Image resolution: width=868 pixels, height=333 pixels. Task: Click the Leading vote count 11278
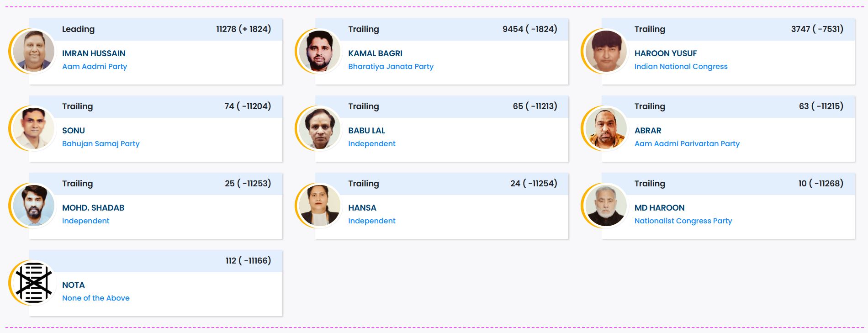[x=226, y=29]
